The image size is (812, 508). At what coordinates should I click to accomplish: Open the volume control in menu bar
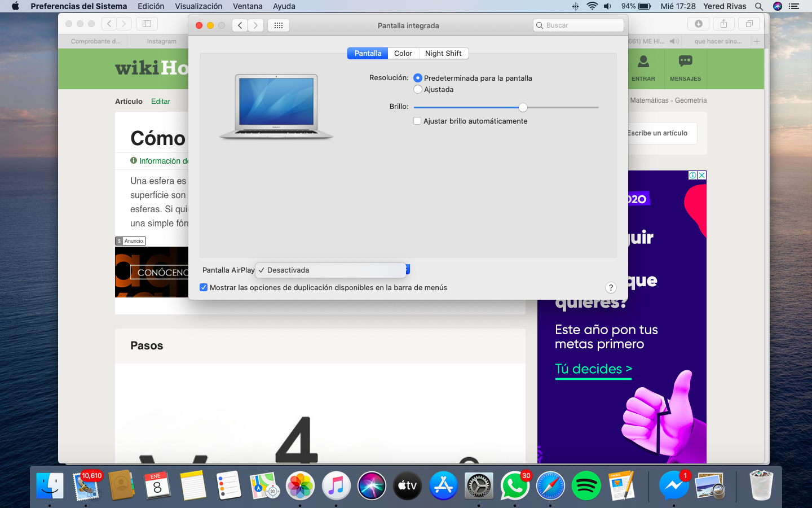(x=607, y=6)
